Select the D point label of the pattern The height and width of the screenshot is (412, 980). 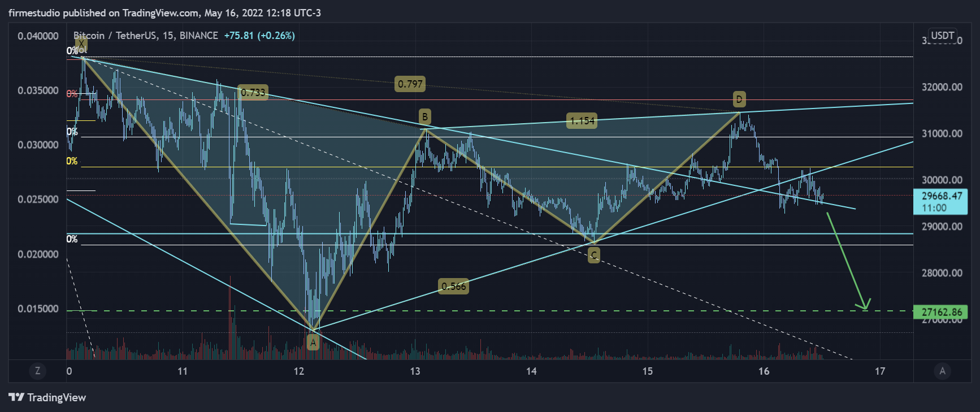click(739, 100)
